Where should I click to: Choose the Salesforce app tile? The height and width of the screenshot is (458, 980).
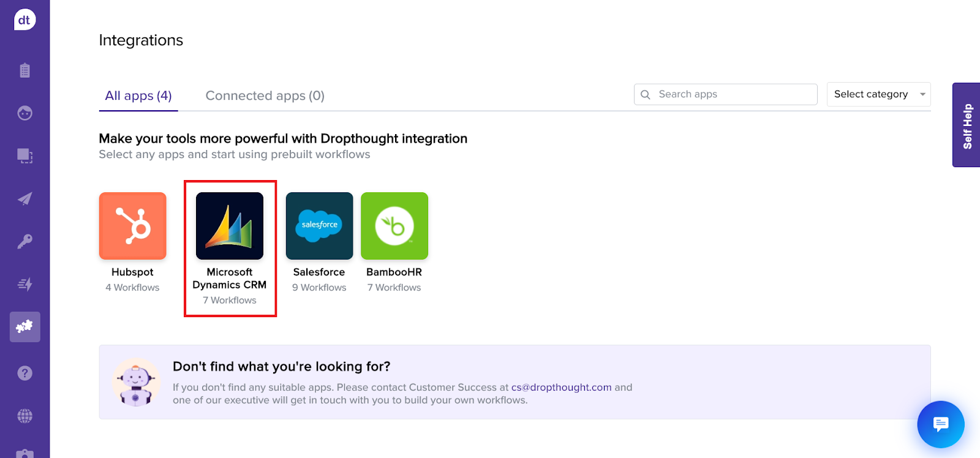point(319,227)
